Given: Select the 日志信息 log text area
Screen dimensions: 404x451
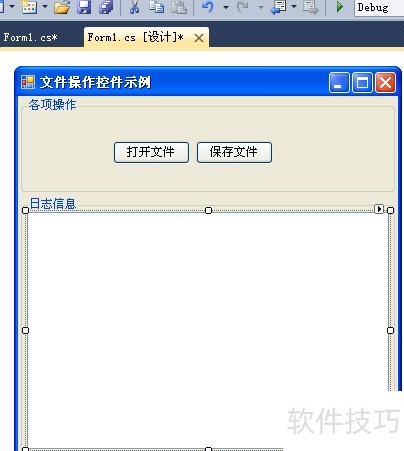Looking at the screenshot, I should point(208,330).
